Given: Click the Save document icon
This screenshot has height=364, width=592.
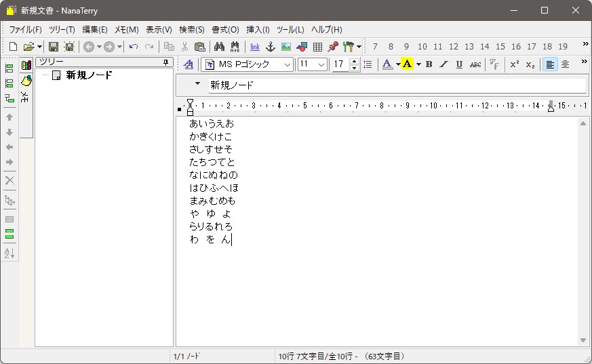Looking at the screenshot, I should (x=53, y=47).
